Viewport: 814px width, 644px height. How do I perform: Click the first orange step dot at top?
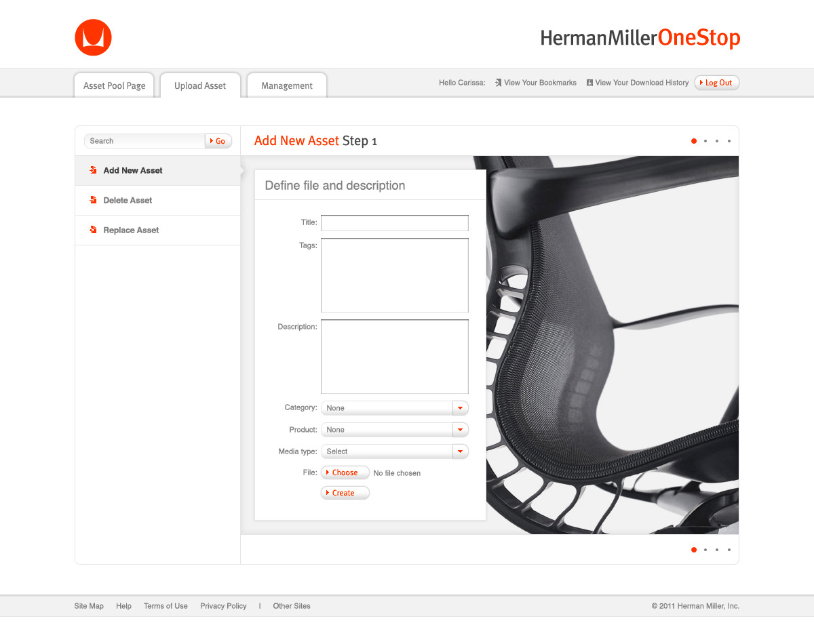[694, 141]
